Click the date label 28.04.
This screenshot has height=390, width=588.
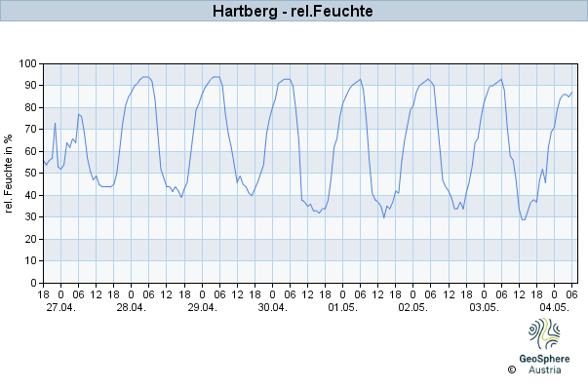(x=132, y=307)
